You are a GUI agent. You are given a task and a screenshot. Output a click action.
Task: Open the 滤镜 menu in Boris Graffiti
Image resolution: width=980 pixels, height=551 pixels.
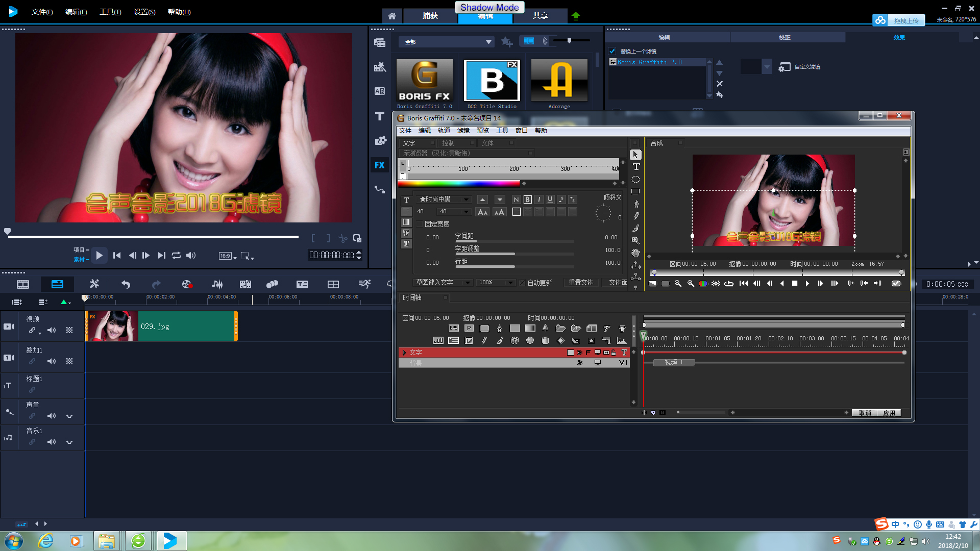[x=463, y=131]
